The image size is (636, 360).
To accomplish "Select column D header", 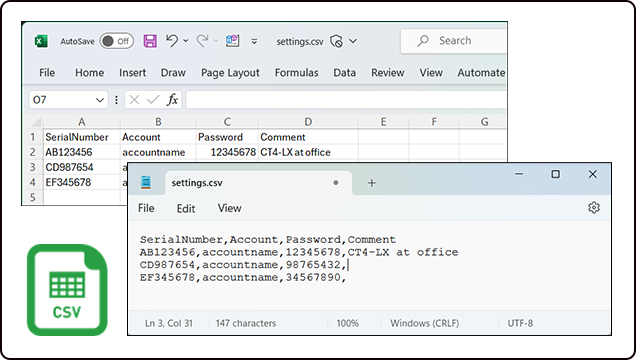I will 308,122.
